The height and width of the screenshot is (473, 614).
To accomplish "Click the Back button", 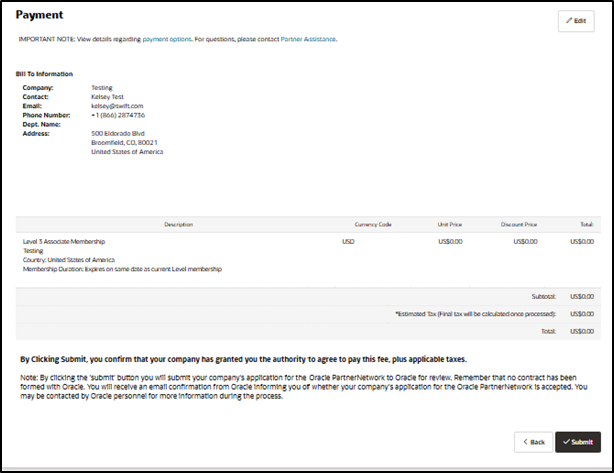I will [x=533, y=442].
